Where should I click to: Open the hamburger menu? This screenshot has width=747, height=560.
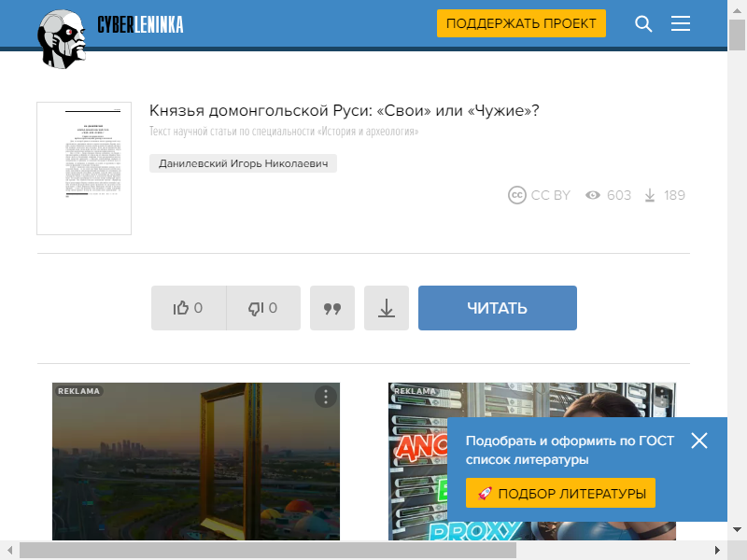[x=681, y=24]
